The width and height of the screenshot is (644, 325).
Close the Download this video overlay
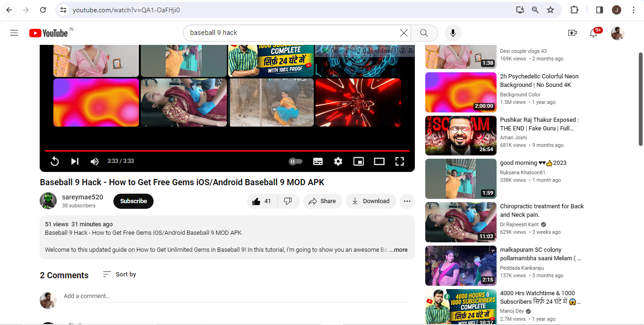[410, 50]
